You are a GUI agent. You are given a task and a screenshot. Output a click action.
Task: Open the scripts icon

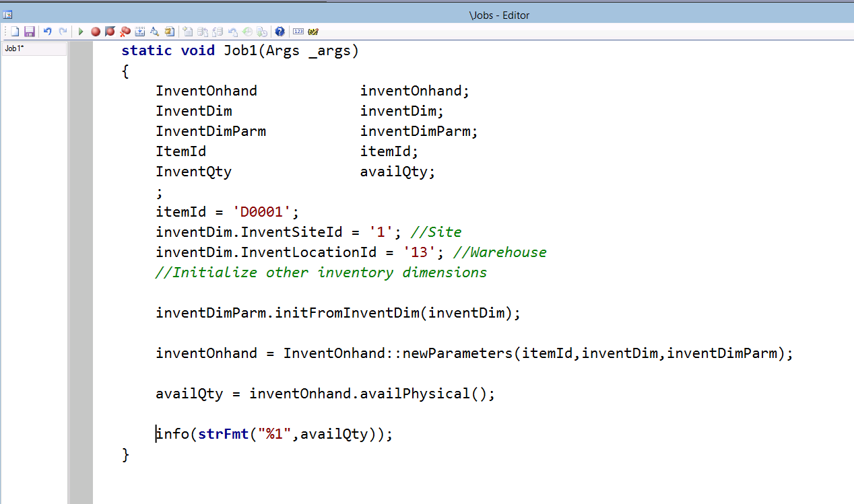[x=169, y=32]
